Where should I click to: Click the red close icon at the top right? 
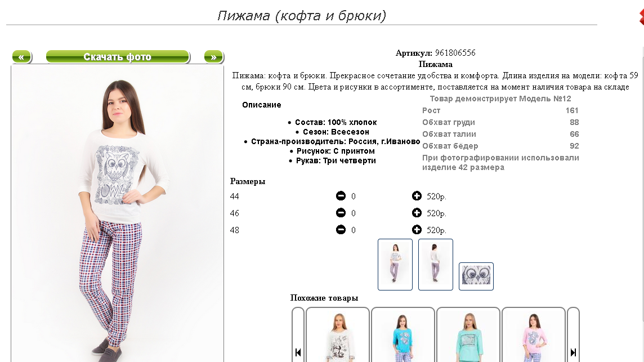coord(641,16)
